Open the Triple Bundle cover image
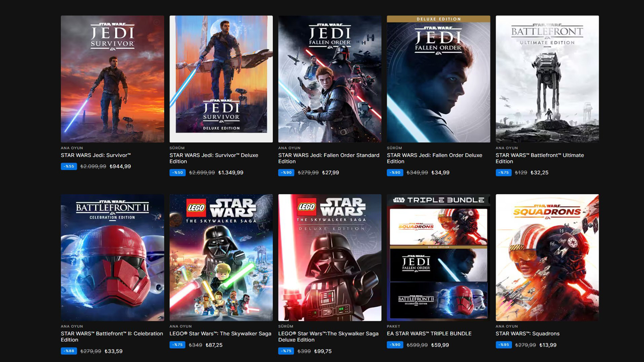The height and width of the screenshot is (362, 644). point(438,257)
